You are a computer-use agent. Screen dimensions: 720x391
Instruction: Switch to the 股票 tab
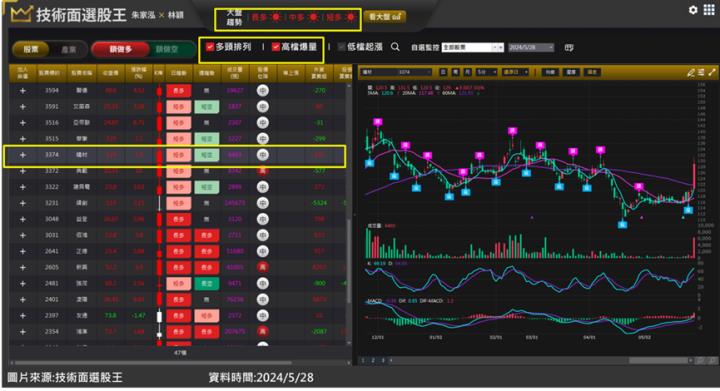(31, 49)
